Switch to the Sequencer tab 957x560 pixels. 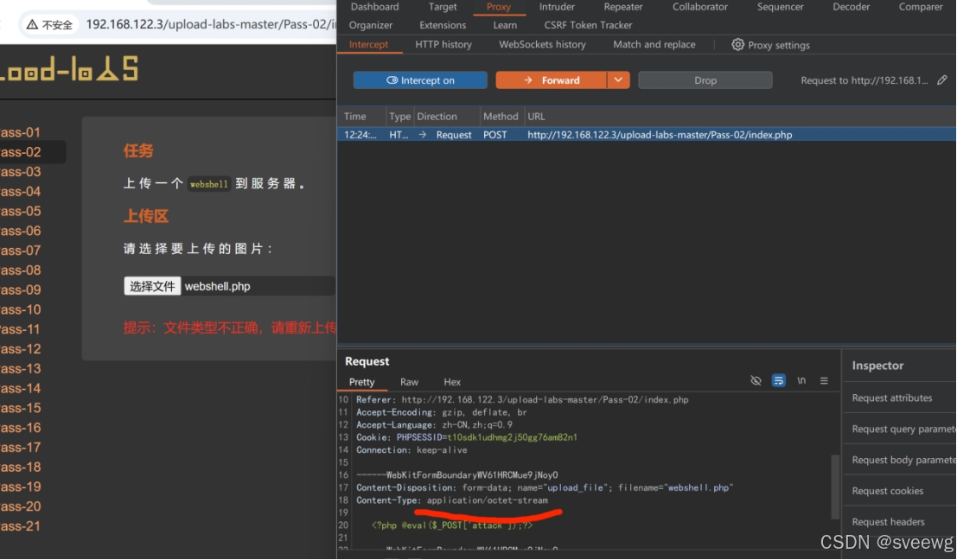click(780, 7)
